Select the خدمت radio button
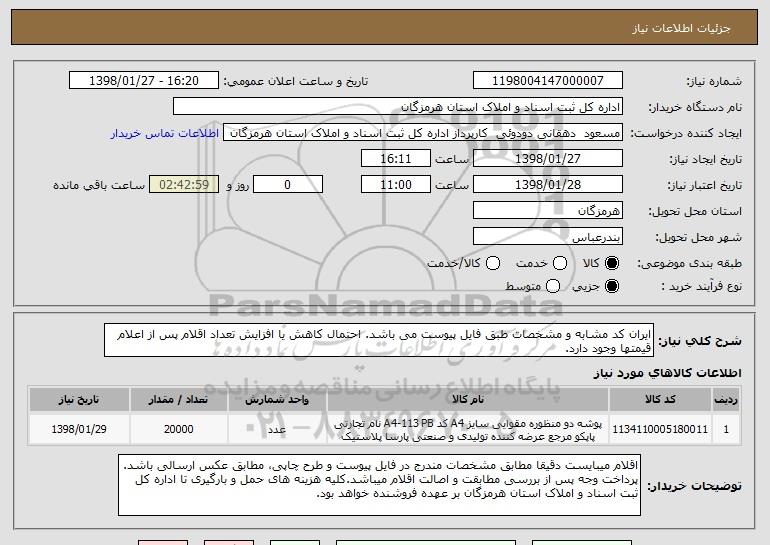 [560, 264]
